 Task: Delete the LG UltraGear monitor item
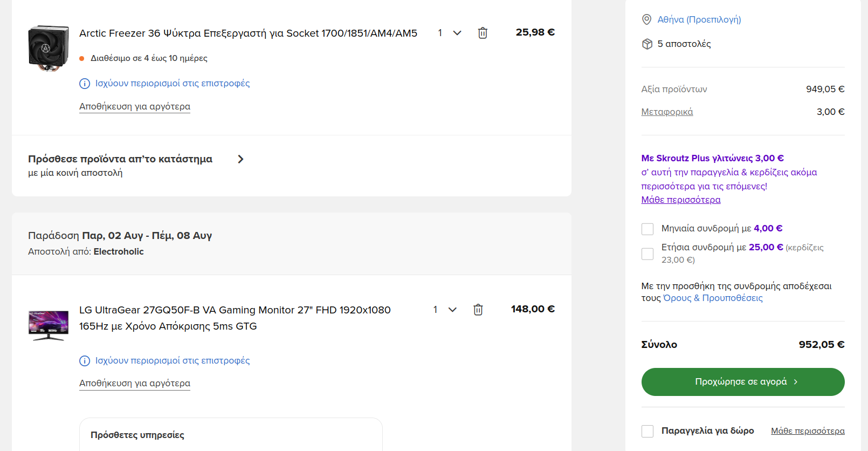click(478, 310)
